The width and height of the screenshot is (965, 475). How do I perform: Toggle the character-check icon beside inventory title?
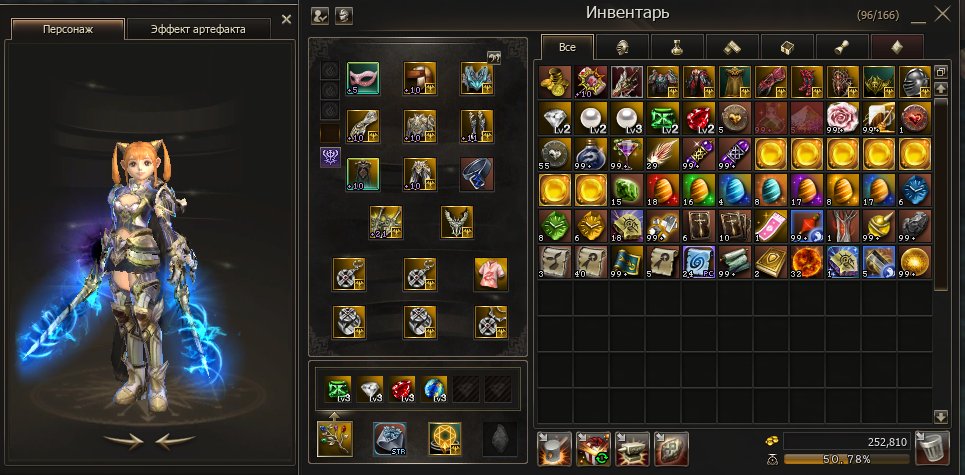320,15
